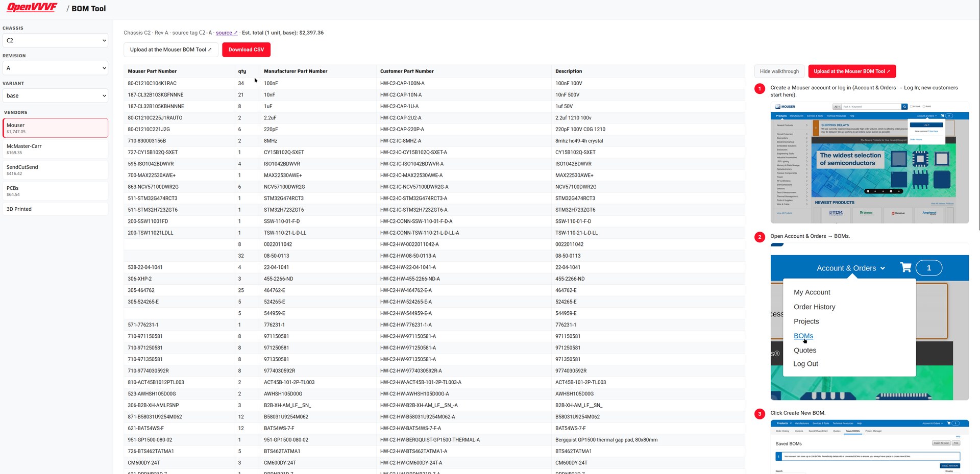Select Mouser part 187-CL32B103KGFNNNE

(x=156, y=95)
